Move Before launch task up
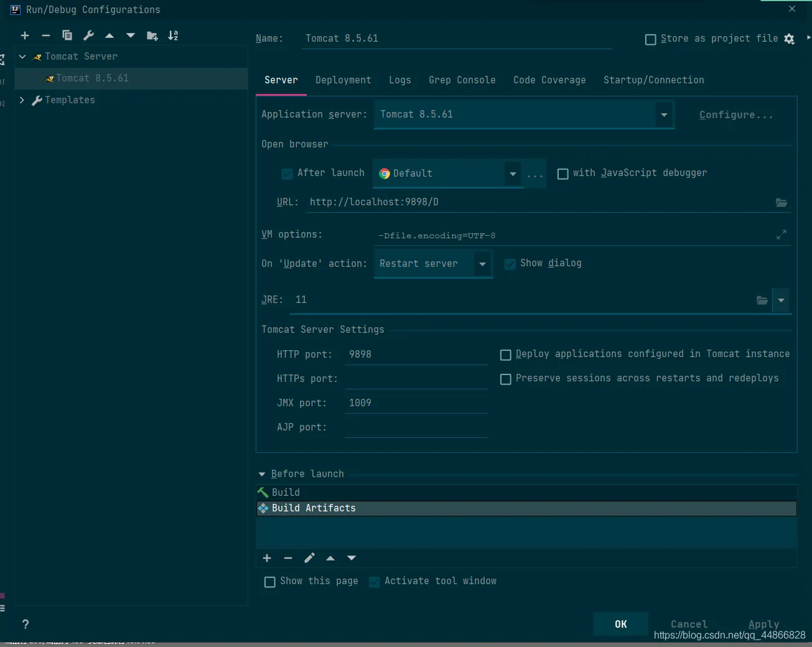The width and height of the screenshot is (812, 647). [x=330, y=558]
